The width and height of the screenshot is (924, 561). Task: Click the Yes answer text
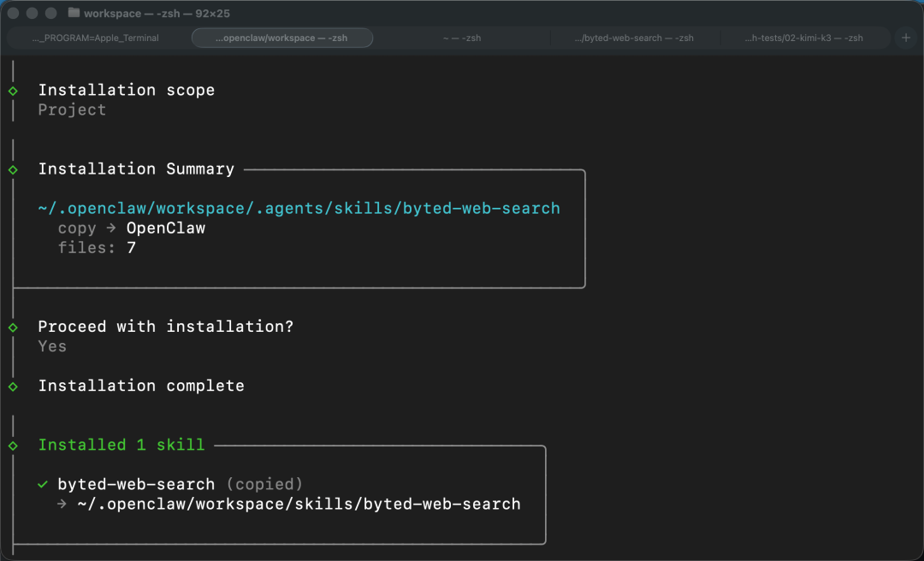(52, 346)
